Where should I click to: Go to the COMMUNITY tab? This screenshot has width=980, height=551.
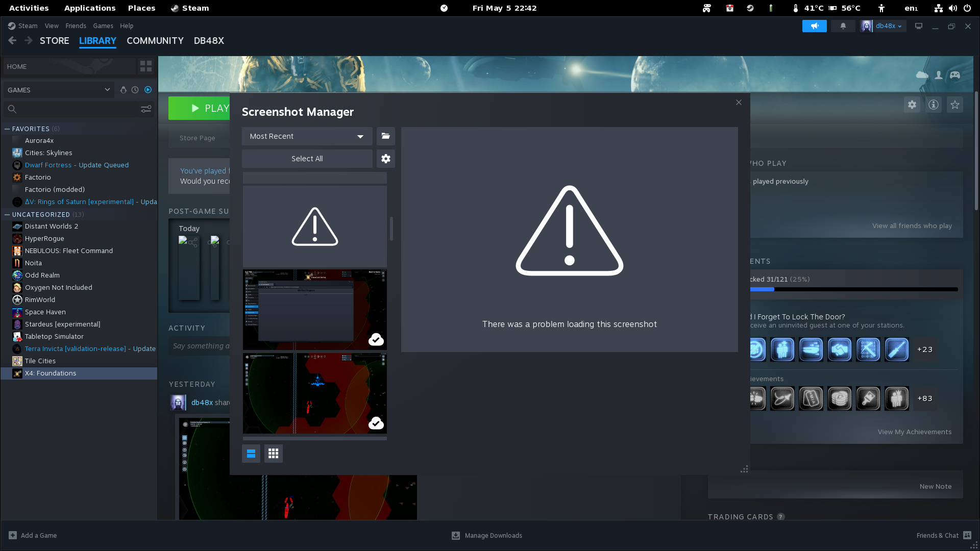coord(155,41)
